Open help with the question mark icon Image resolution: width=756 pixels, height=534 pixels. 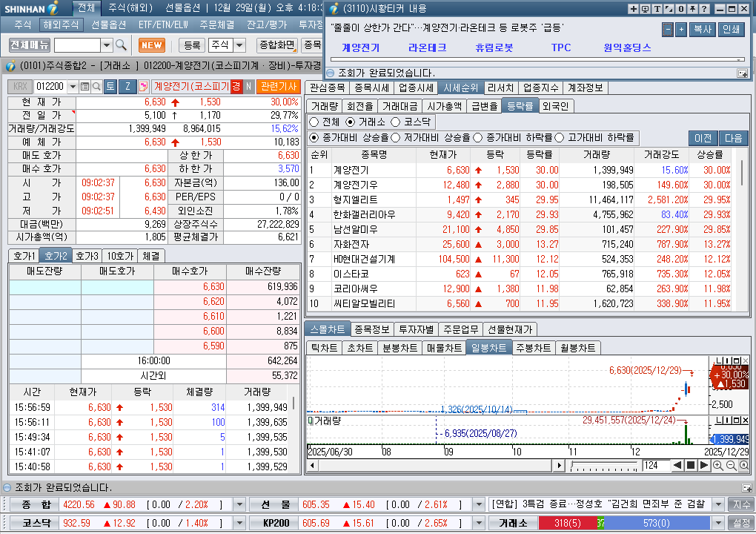(x=704, y=9)
